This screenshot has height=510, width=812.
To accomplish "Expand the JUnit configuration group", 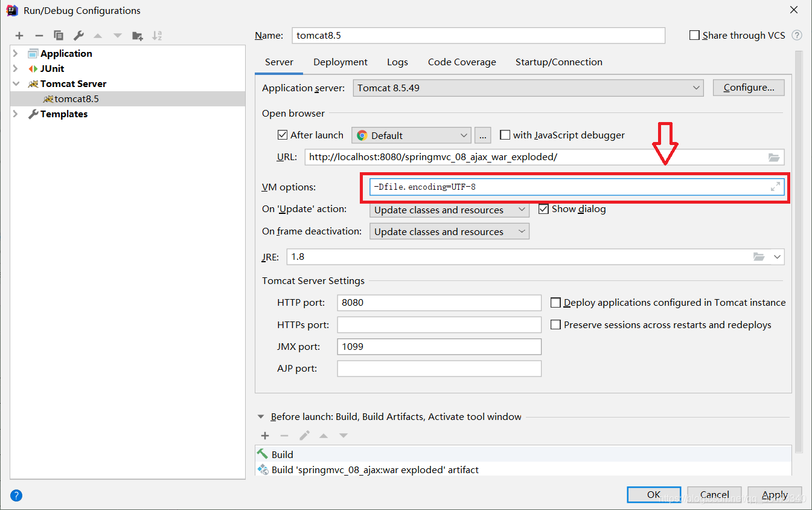I will [16, 69].
